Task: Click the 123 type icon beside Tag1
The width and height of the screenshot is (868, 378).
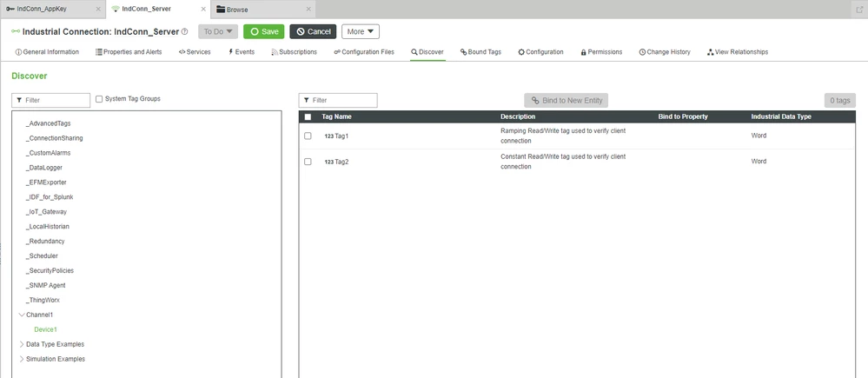Action: pos(328,136)
